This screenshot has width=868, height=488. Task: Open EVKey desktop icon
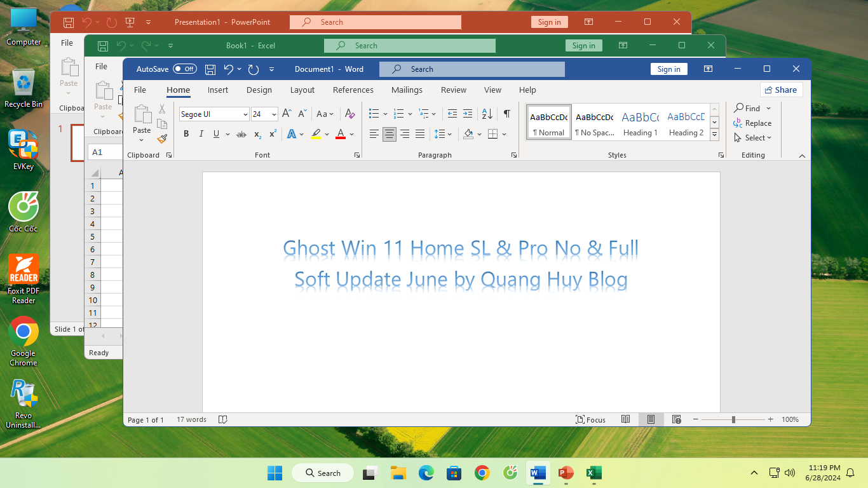tap(24, 150)
